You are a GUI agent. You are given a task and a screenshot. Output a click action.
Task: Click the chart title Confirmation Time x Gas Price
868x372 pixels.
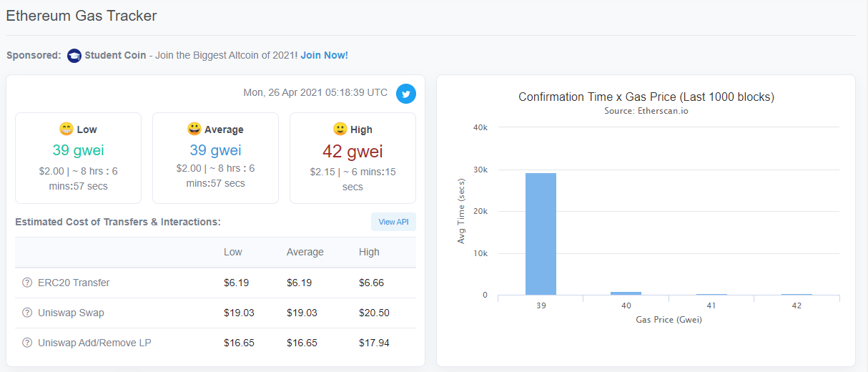tap(646, 97)
